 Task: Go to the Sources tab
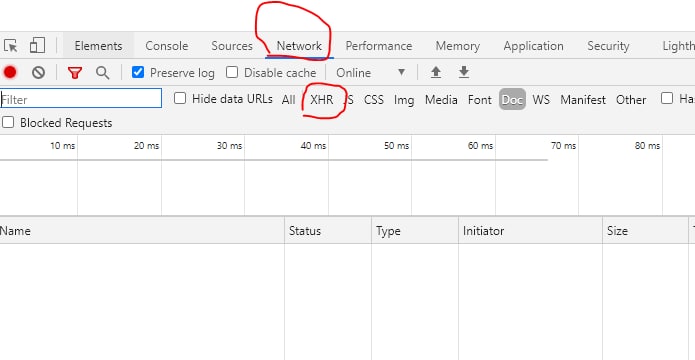click(x=232, y=46)
